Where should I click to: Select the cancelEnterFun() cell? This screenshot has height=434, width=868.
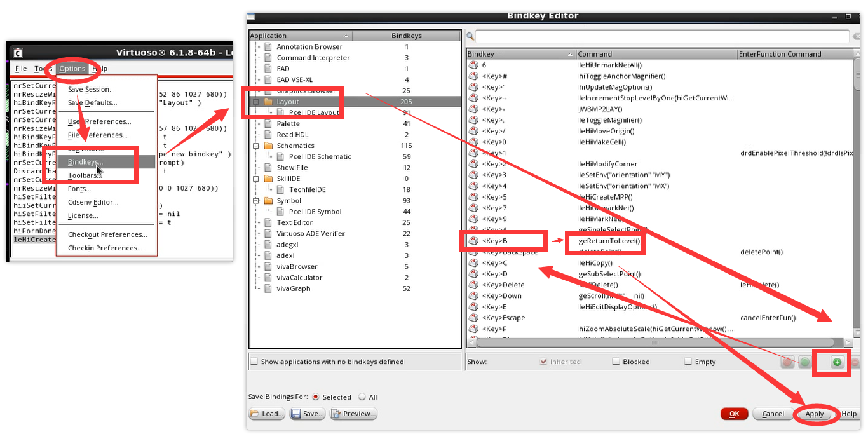pos(768,318)
